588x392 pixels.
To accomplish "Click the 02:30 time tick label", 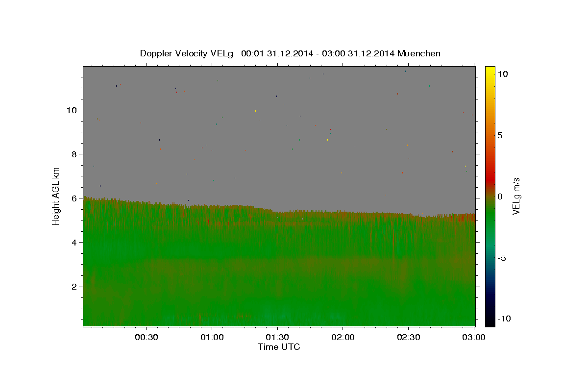I will [x=408, y=337].
